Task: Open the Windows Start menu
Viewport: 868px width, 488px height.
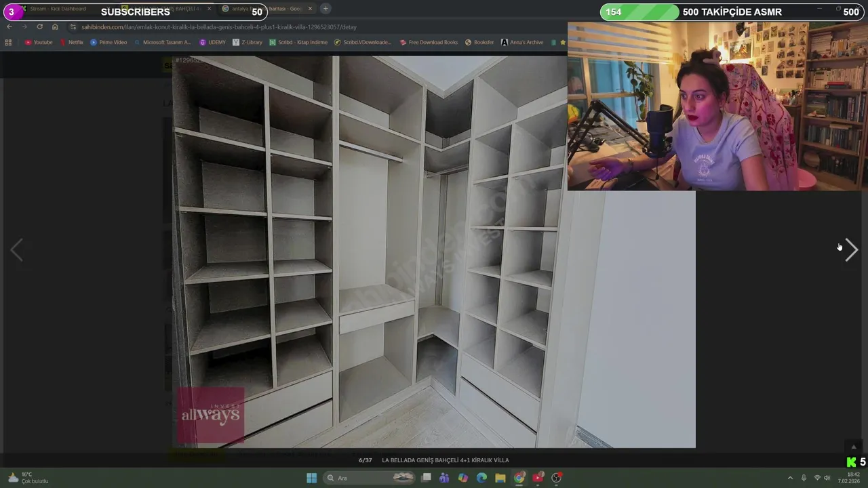Action: coord(311,478)
